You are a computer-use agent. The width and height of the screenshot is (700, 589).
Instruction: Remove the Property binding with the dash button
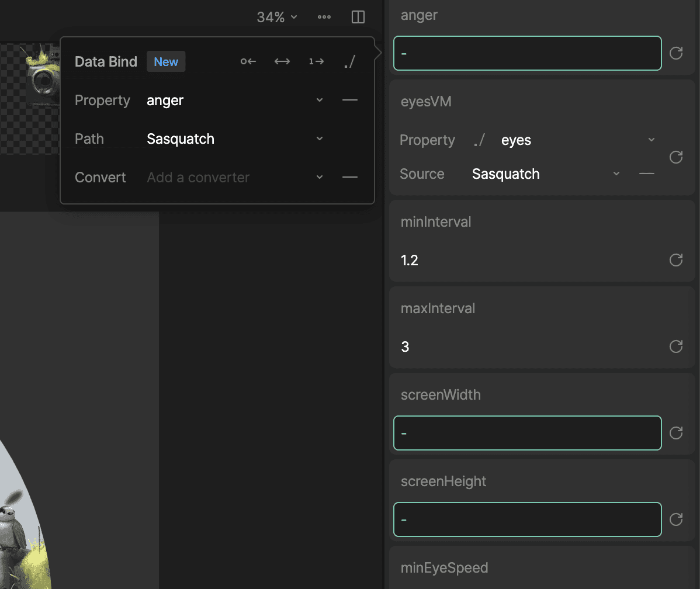pos(349,100)
